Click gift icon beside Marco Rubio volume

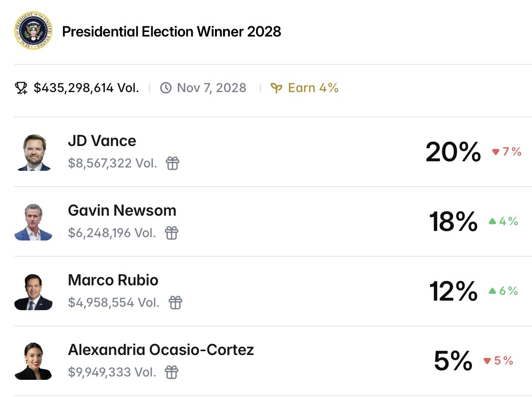(x=175, y=303)
